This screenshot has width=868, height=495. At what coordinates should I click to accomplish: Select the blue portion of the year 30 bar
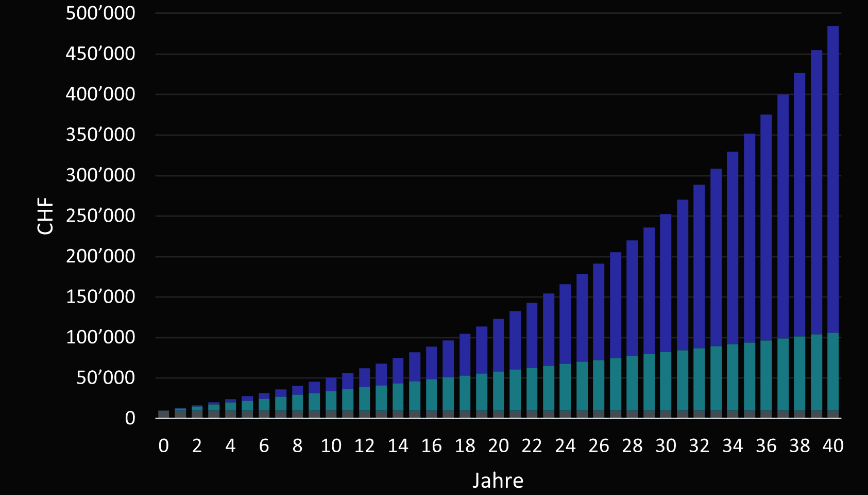666,283
